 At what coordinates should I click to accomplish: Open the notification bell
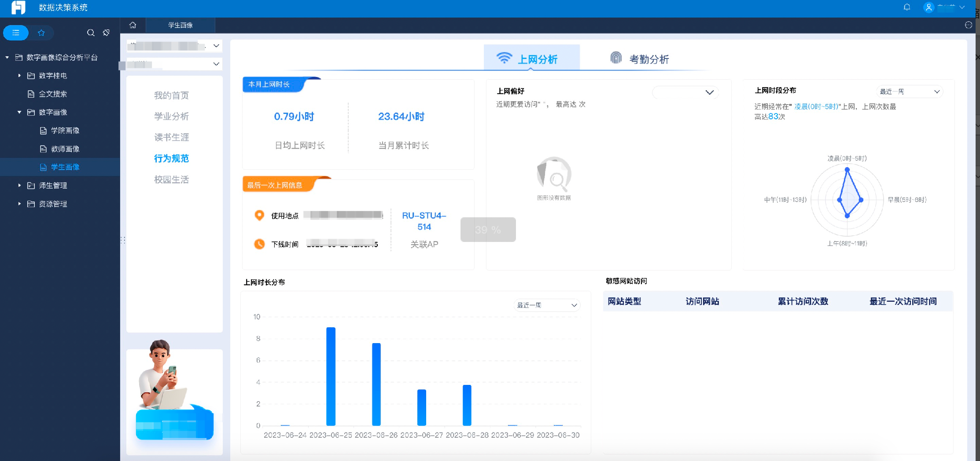[907, 7]
